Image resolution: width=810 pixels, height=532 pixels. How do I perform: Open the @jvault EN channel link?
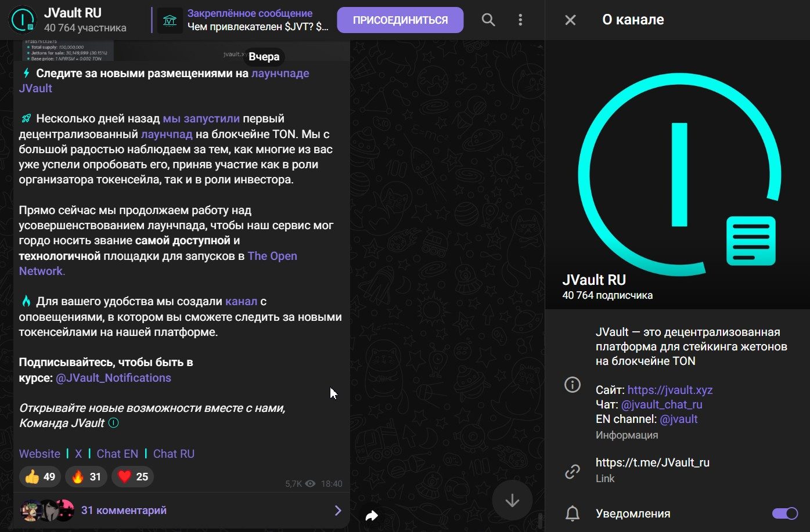click(679, 419)
